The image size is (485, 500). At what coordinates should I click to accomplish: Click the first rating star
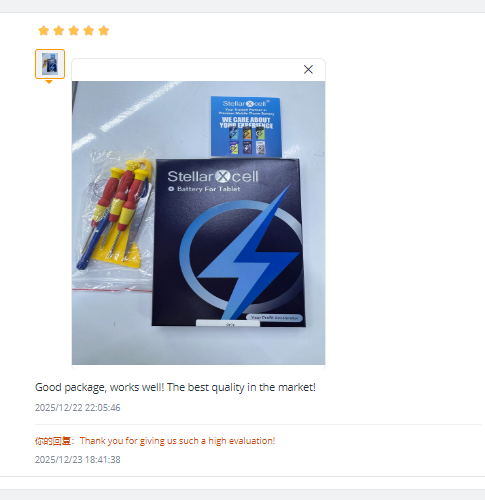click(x=44, y=31)
